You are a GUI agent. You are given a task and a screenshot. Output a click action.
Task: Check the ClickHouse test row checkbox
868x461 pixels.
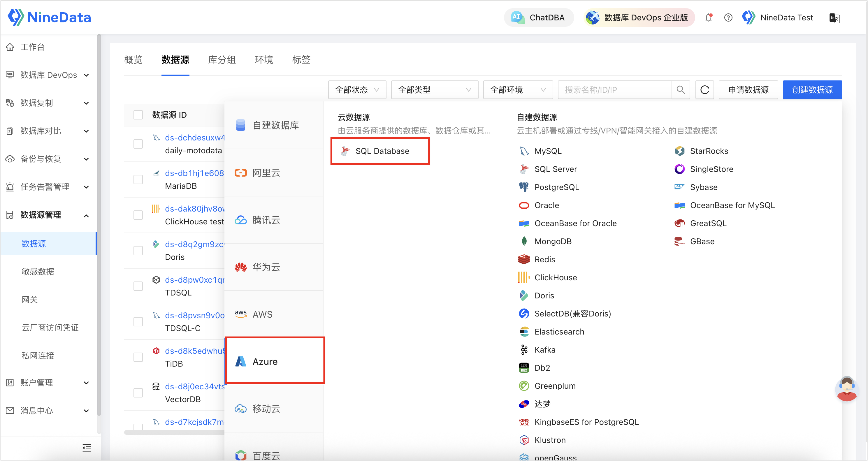138,215
